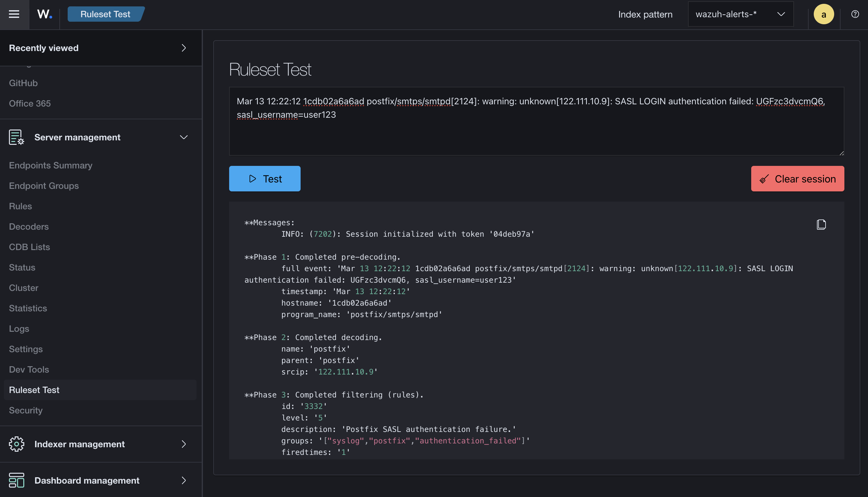Screen dimensions: 868x497
Task: Collapse the Server management chevron
Action: click(x=184, y=137)
